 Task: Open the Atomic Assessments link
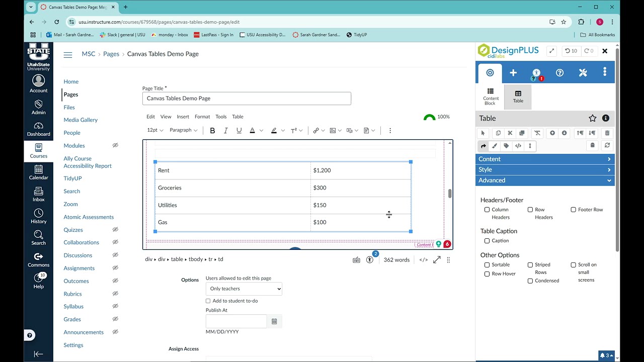click(x=89, y=217)
